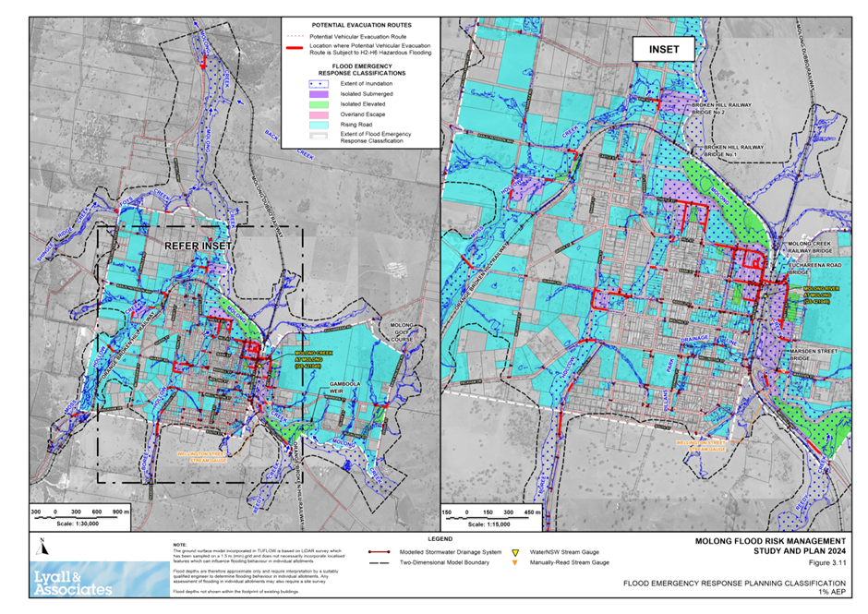Click 'Two-Dimensional Model Boundary' legend text
Screen dimensions: 868x614
click(x=444, y=562)
